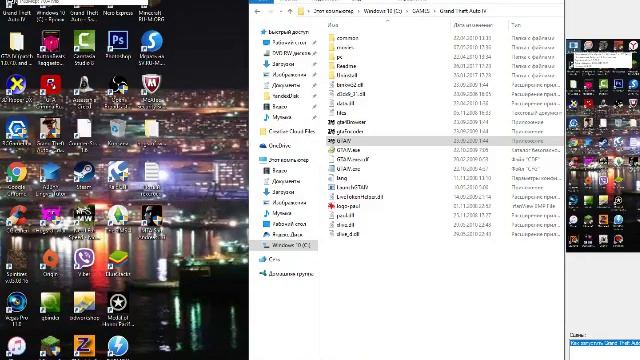Select the Medal of Honor desktop icon

point(118,309)
